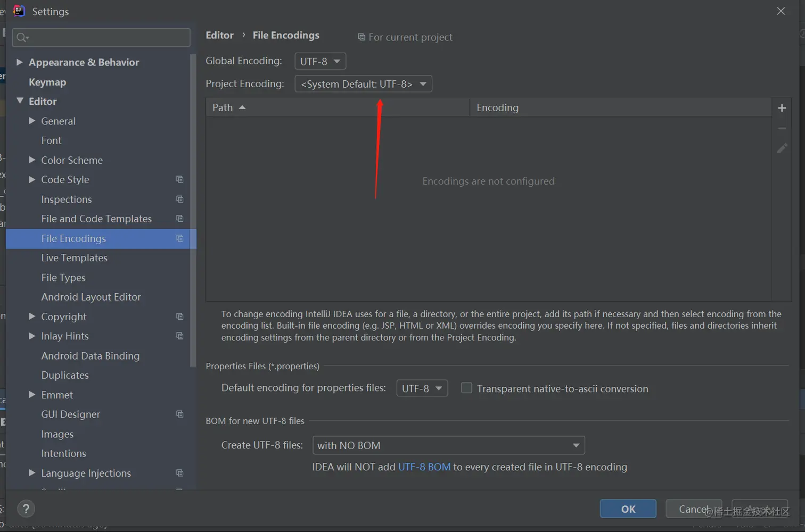This screenshot has width=805, height=532.
Task: Open the Global Encoding dropdown
Action: (320, 61)
